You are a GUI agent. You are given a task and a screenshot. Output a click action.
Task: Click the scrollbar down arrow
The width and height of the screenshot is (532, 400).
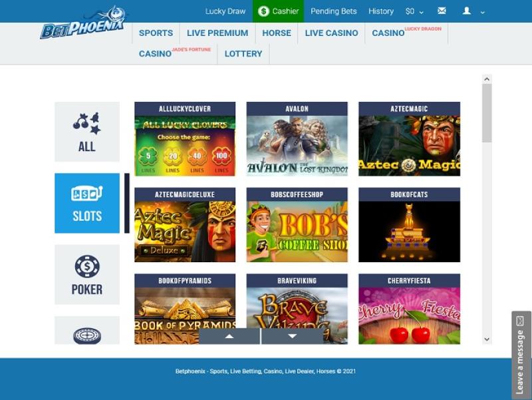(487, 339)
